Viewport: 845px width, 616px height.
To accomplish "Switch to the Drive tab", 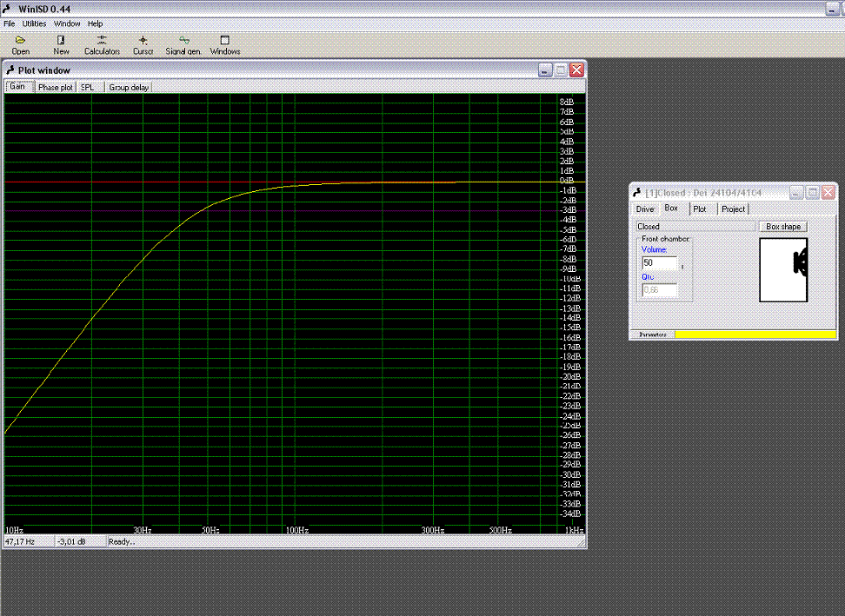I will 645,209.
